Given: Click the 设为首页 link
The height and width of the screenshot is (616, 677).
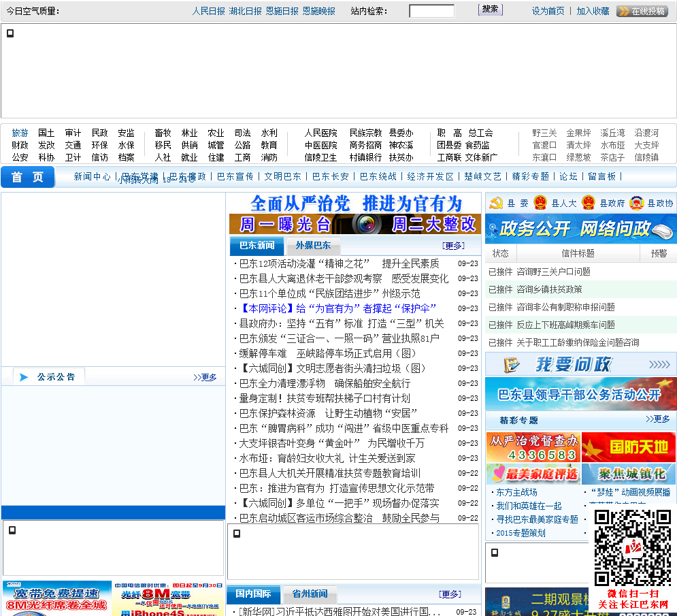Looking at the screenshot, I should pos(548,11).
